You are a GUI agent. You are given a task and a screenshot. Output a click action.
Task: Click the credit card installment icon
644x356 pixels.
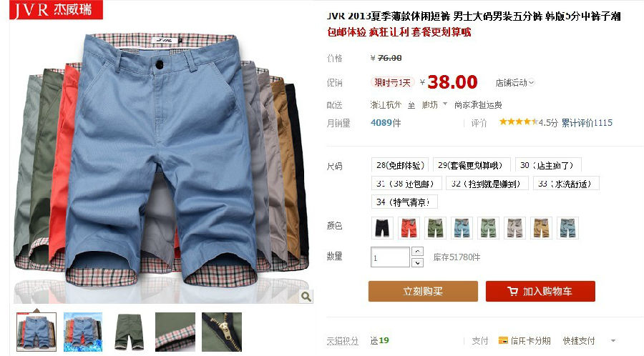(503, 340)
